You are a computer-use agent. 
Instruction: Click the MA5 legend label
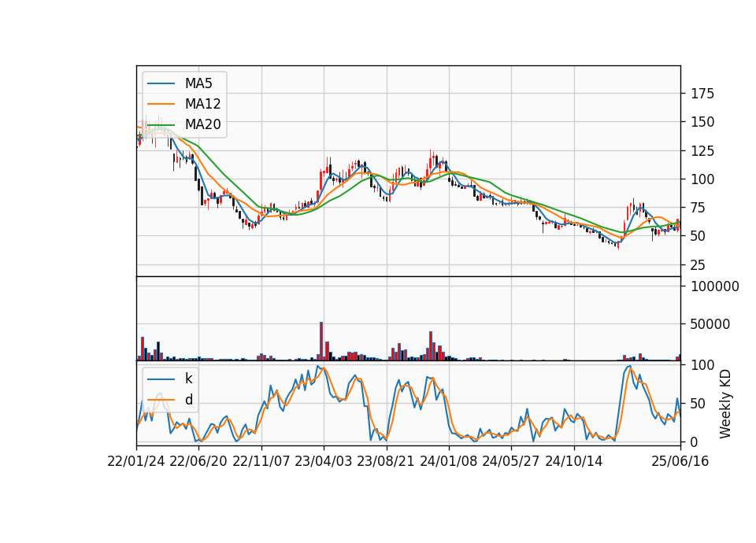coord(198,83)
